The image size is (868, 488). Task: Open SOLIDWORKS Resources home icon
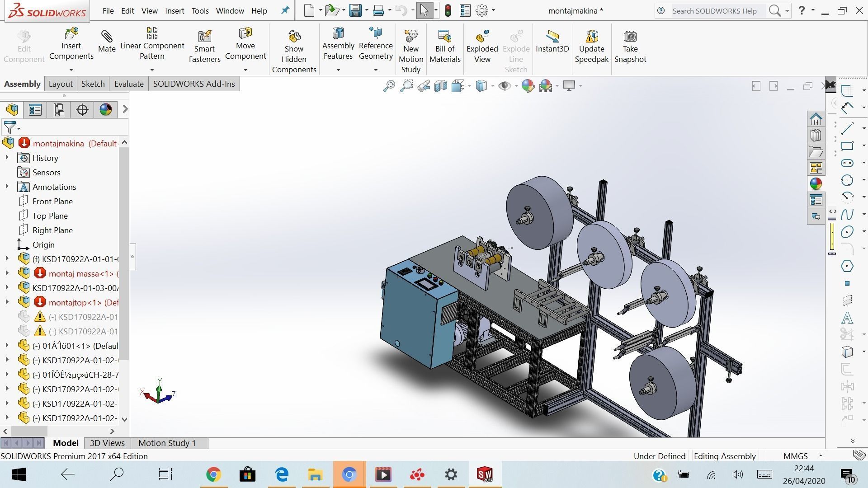point(816,119)
